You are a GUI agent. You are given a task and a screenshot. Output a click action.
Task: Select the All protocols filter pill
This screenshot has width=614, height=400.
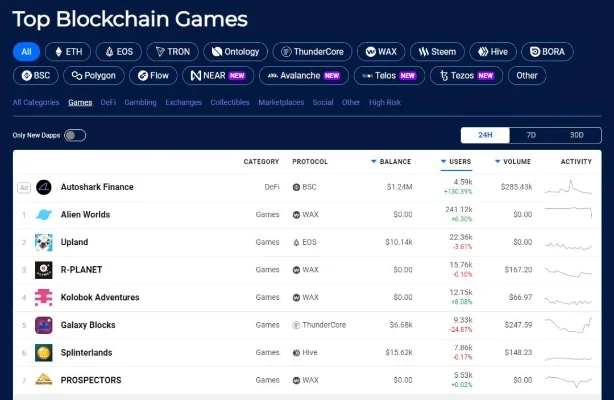pyautogui.click(x=26, y=52)
